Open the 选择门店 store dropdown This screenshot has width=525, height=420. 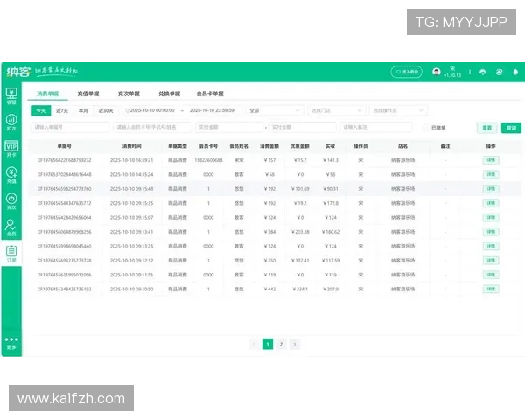(x=336, y=110)
